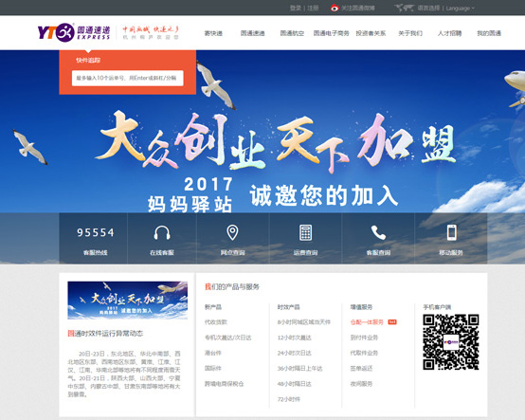
Task: Click the headphones online customer service icon
Action: [x=162, y=232]
